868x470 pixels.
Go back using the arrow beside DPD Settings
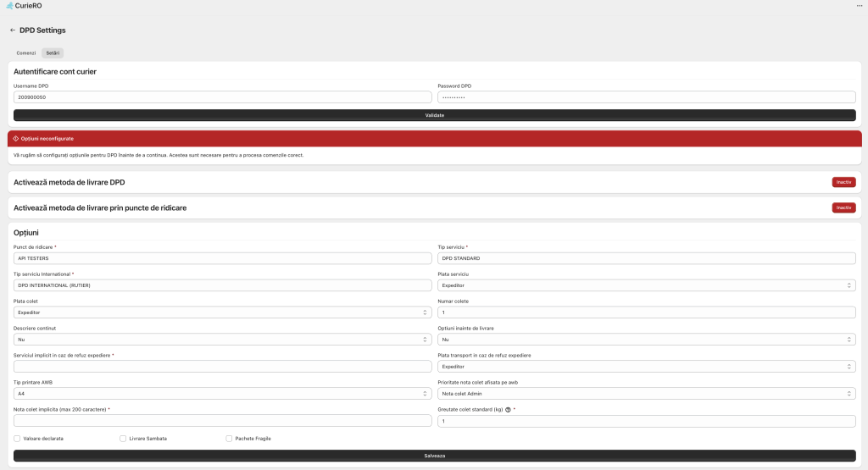pyautogui.click(x=12, y=30)
